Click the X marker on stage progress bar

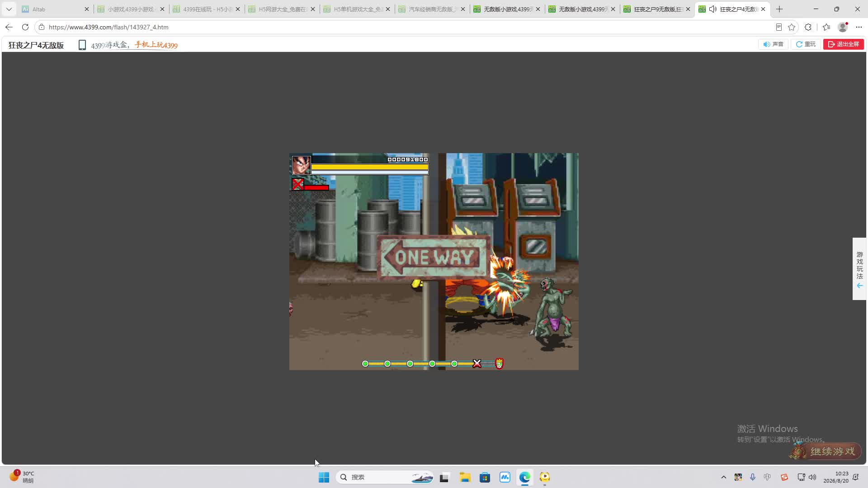click(477, 364)
